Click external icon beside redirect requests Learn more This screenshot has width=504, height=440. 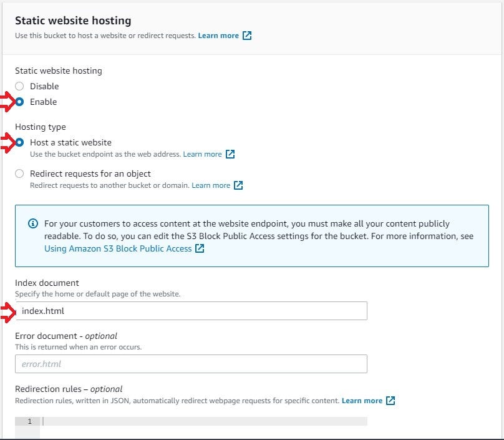click(x=238, y=185)
